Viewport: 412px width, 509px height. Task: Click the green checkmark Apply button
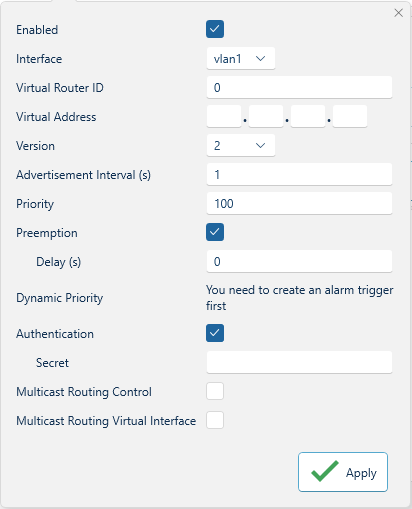(x=343, y=472)
